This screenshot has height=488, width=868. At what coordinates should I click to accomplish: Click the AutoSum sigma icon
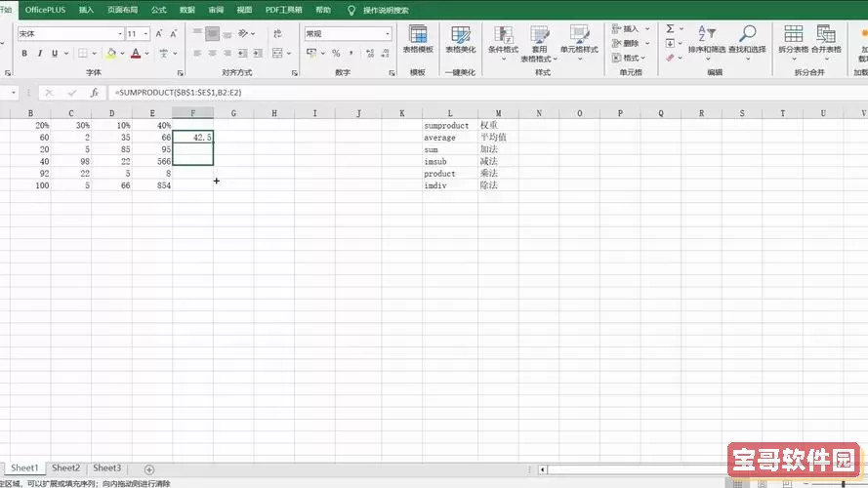coord(670,28)
